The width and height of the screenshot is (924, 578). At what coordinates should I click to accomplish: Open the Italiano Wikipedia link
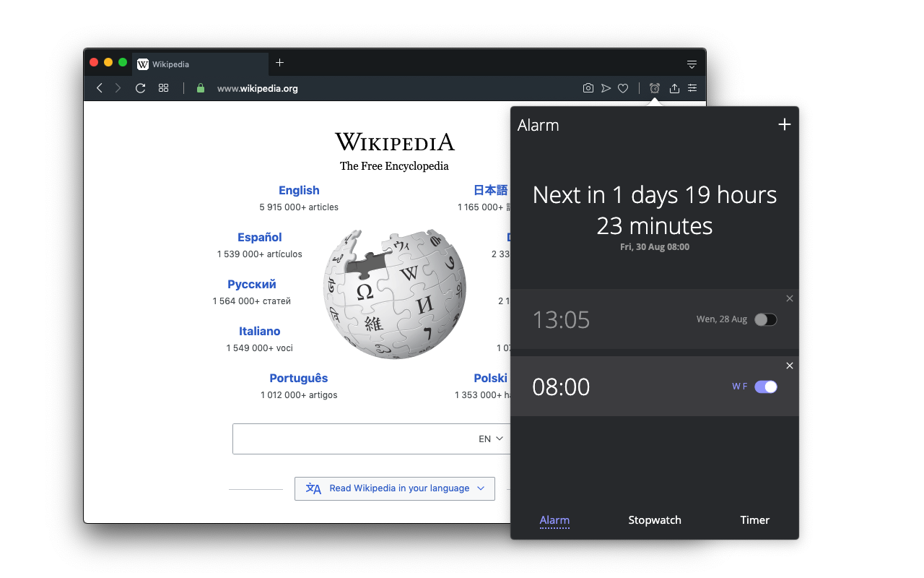click(x=260, y=331)
